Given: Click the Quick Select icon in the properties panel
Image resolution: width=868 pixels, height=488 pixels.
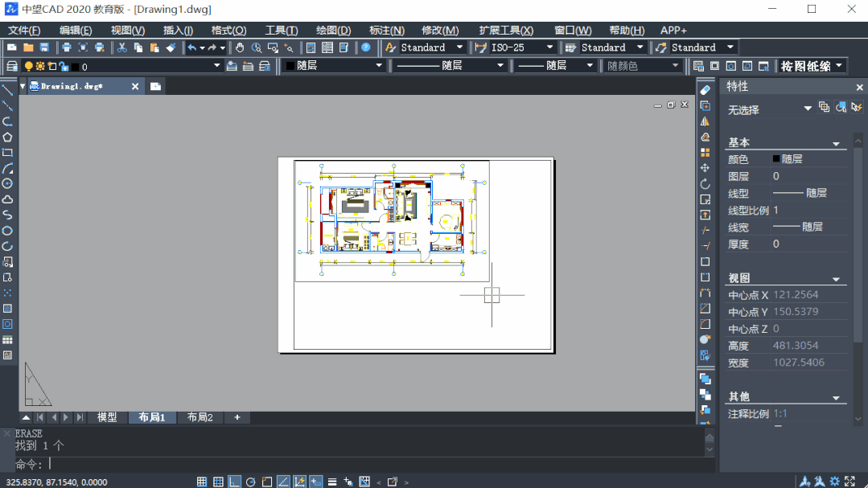Looking at the screenshot, I should point(857,108).
